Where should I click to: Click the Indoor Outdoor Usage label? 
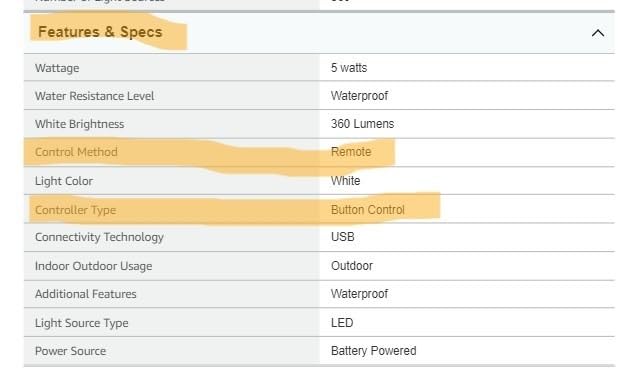pyautogui.click(x=93, y=266)
